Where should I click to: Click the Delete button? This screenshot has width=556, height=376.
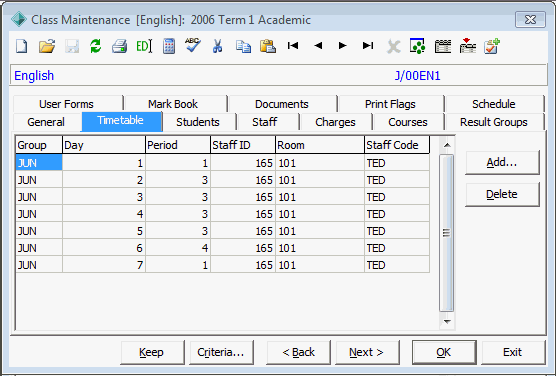pos(502,194)
